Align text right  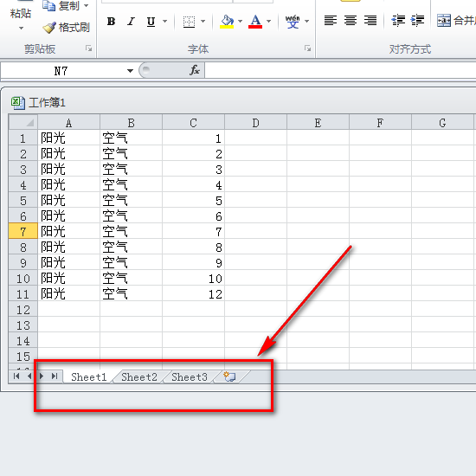tap(370, 21)
